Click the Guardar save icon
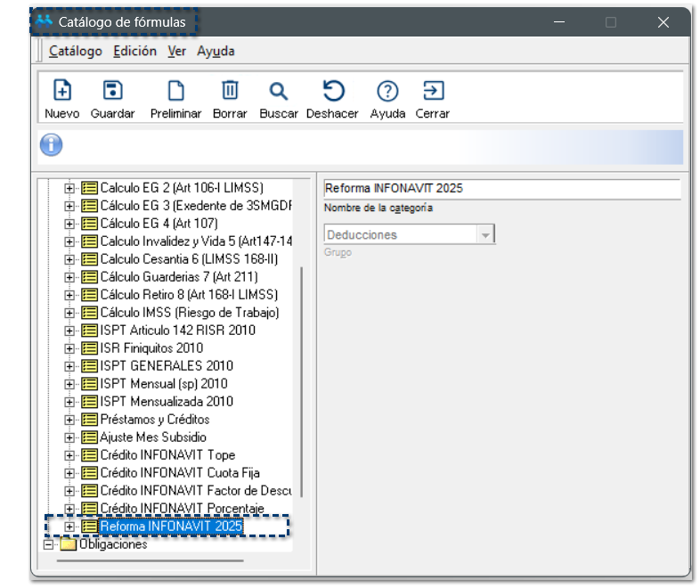The image size is (700, 588). [113, 91]
